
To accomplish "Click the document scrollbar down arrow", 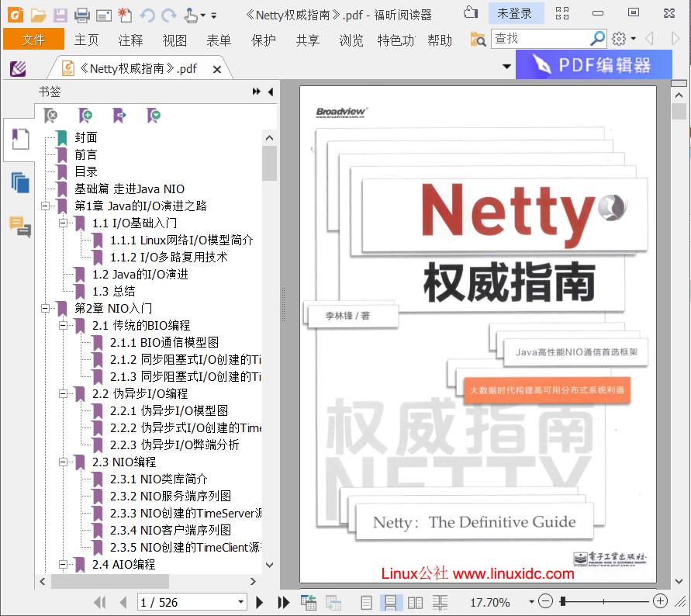I will point(679,582).
